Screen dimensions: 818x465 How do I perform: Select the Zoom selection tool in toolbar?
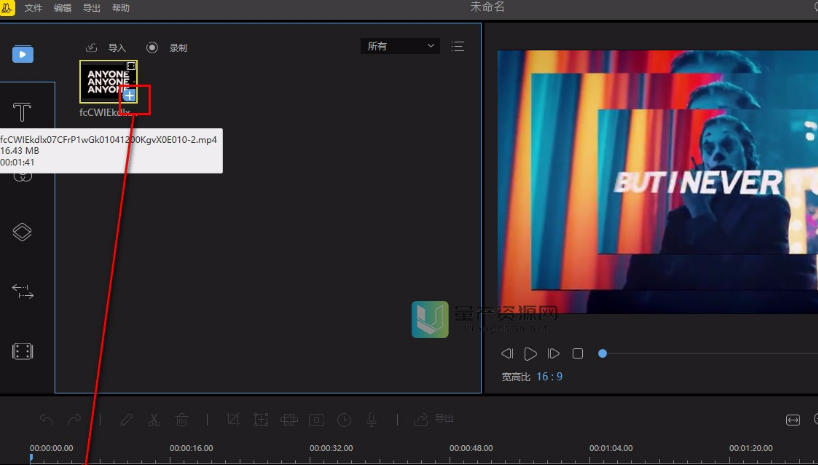coord(261,419)
